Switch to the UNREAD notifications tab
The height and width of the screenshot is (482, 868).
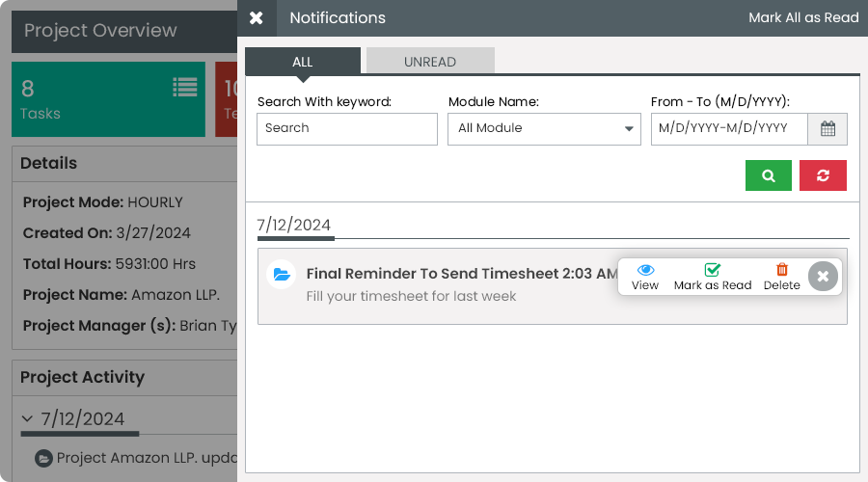(x=430, y=62)
